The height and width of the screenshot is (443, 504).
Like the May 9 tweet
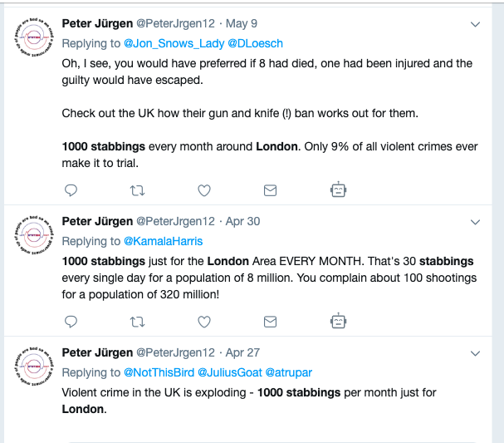(204, 190)
